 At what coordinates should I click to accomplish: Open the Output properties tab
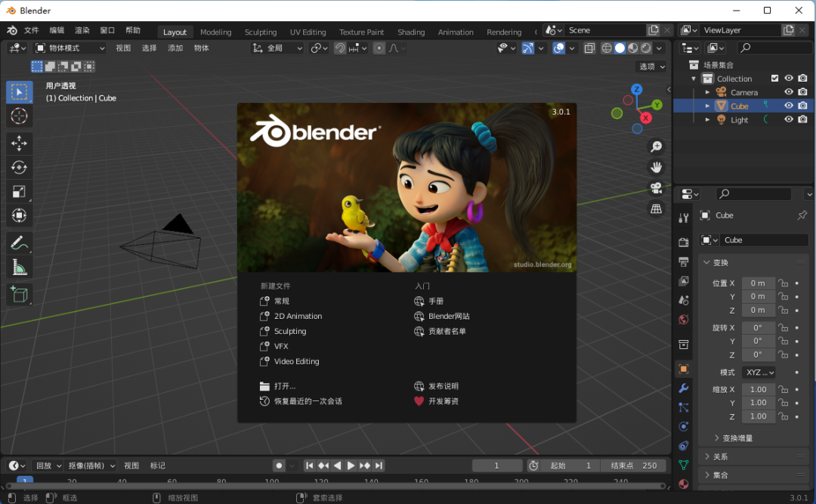(684, 261)
